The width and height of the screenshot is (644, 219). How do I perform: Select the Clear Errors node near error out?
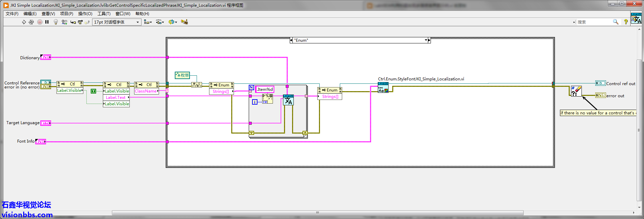(x=576, y=91)
